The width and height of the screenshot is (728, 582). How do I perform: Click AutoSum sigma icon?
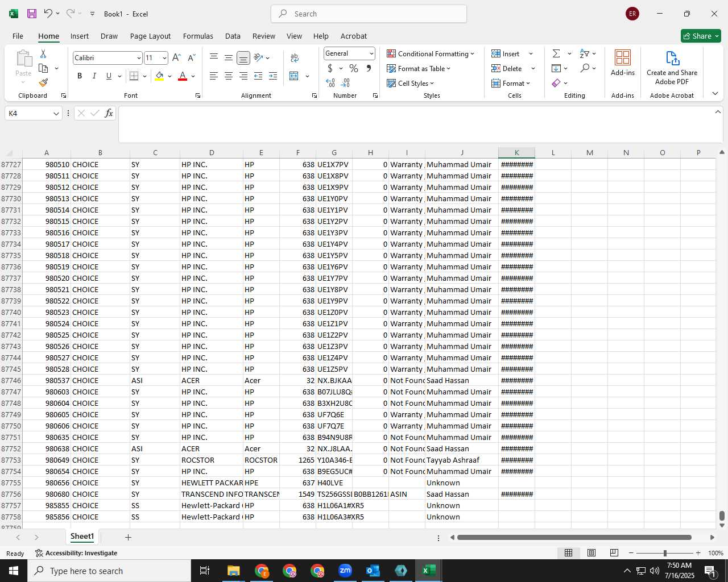click(556, 53)
